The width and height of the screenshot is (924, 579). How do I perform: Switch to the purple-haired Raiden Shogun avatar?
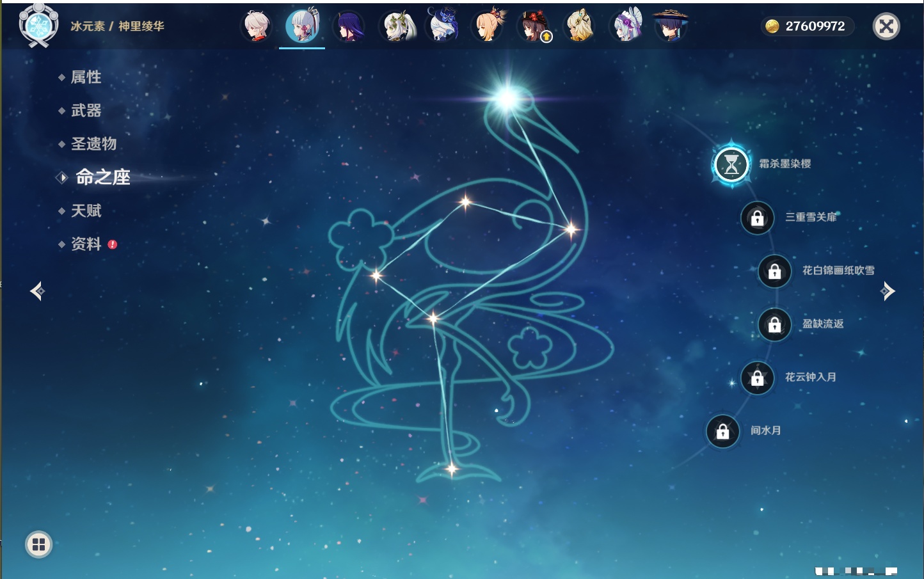click(x=349, y=26)
